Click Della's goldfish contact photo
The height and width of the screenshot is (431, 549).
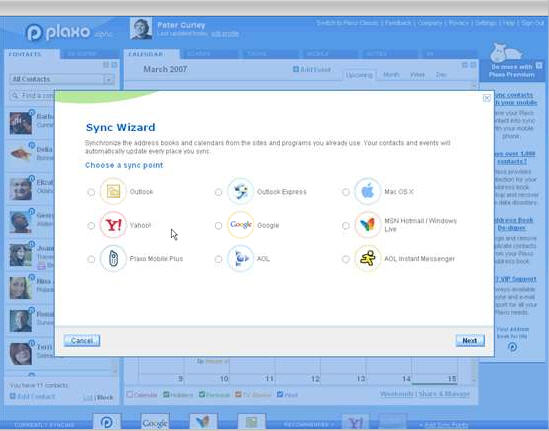(x=21, y=154)
